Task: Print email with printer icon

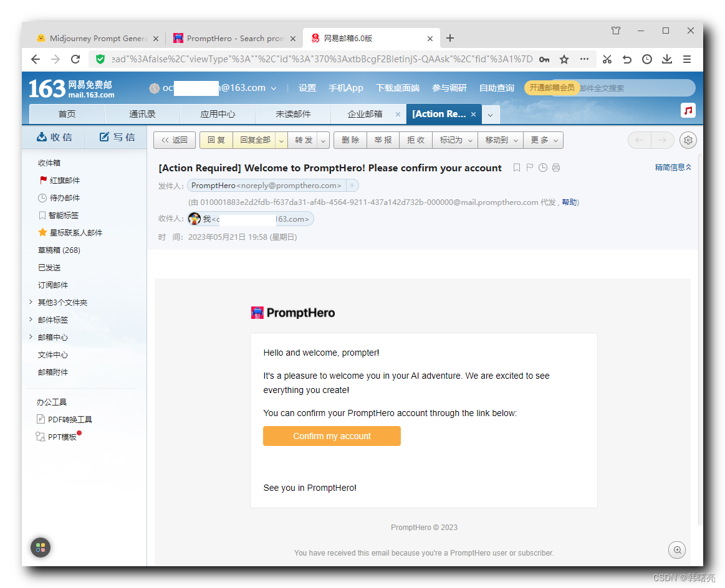Action: coord(556,168)
